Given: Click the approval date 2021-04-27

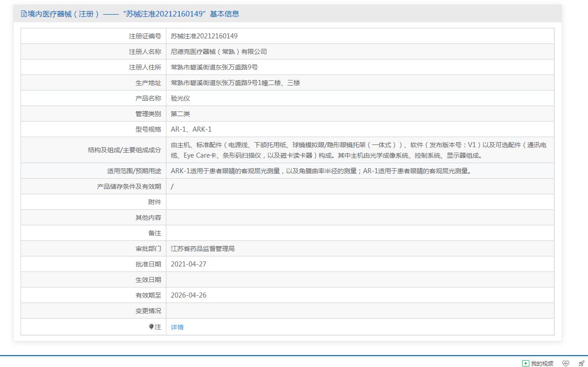Looking at the screenshot, I should pyautogui.click(x=188, y=264).
